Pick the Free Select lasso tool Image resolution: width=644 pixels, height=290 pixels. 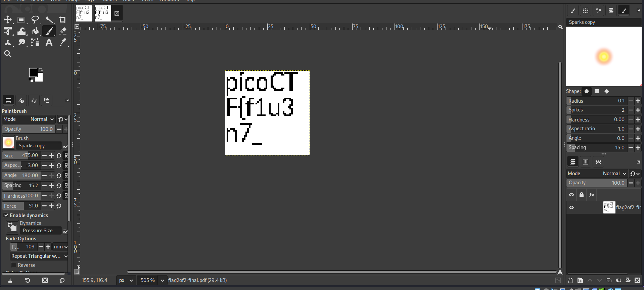point(35,20)
